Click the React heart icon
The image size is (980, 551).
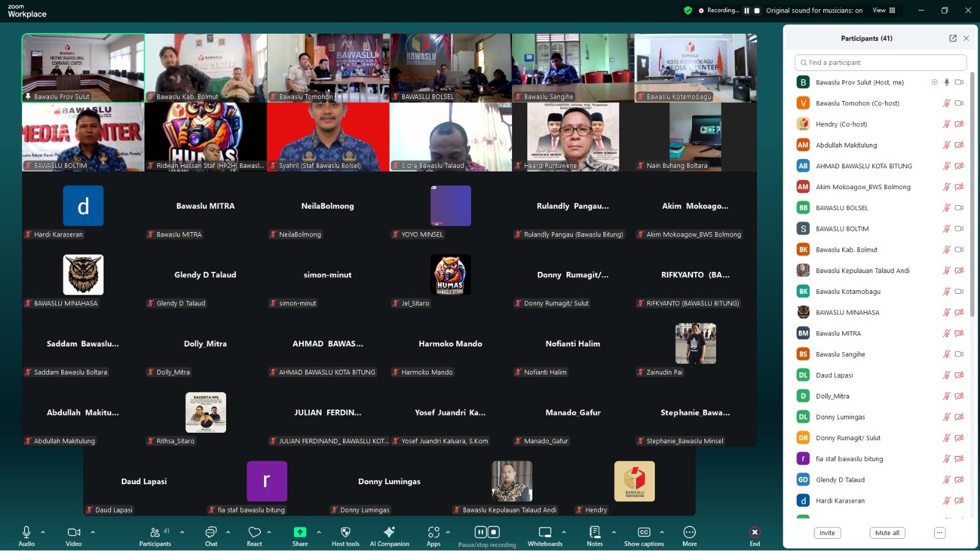(254, 533)
